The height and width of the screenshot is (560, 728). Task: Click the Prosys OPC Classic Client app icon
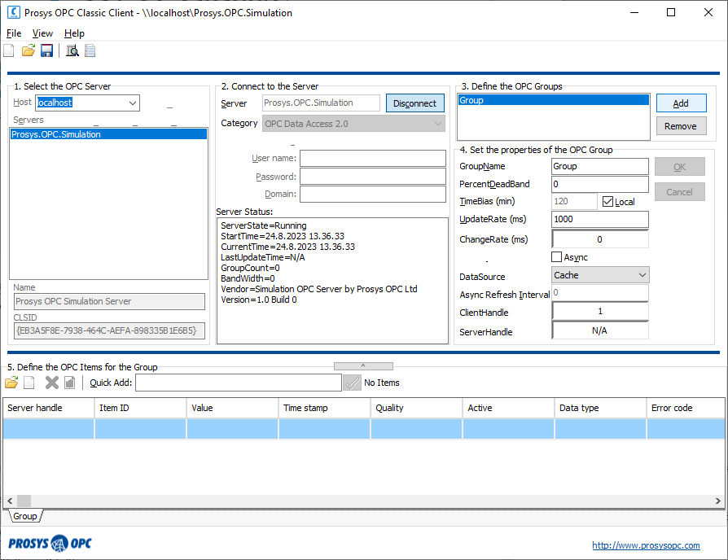[14, 12]
